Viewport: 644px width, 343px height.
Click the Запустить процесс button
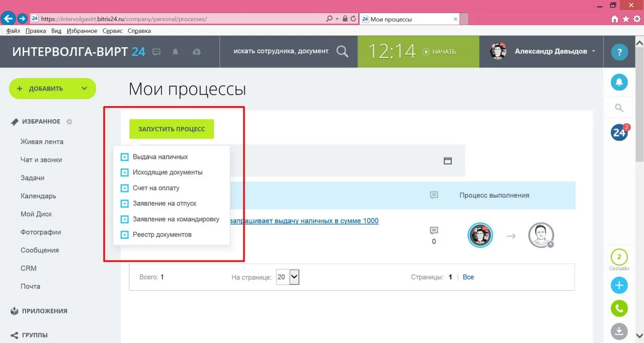(172, 129)
